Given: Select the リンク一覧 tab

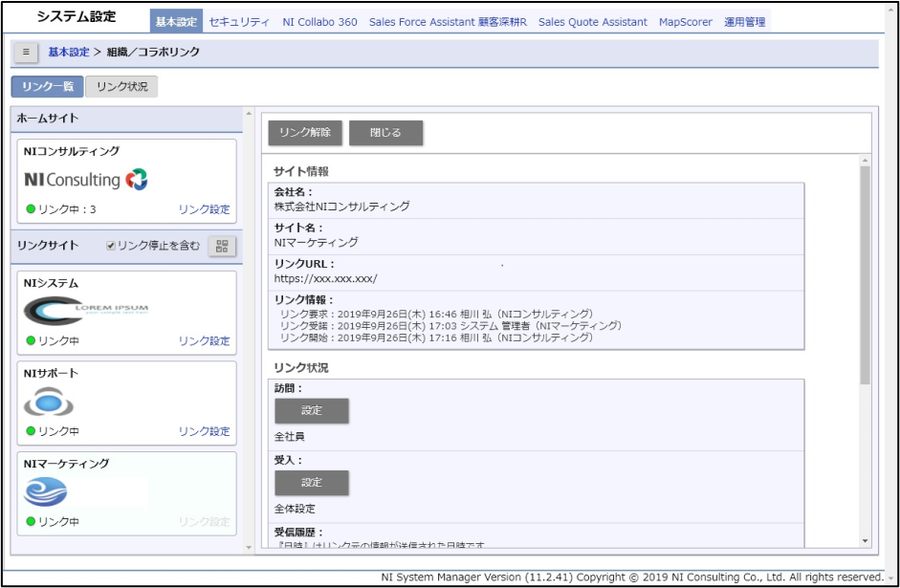Looking at the screenshot, I should click(x=48, y=87).
